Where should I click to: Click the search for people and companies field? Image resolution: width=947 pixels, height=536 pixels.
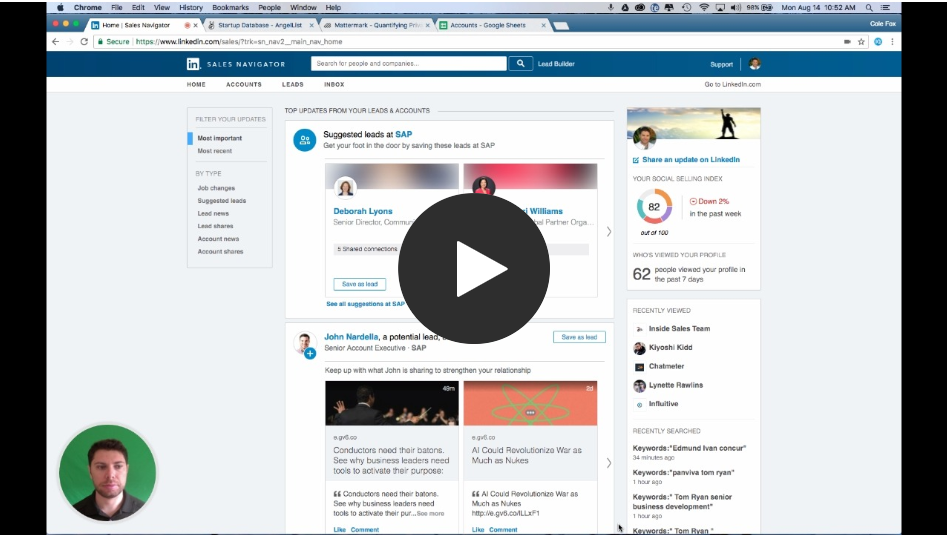coord(409,63)
